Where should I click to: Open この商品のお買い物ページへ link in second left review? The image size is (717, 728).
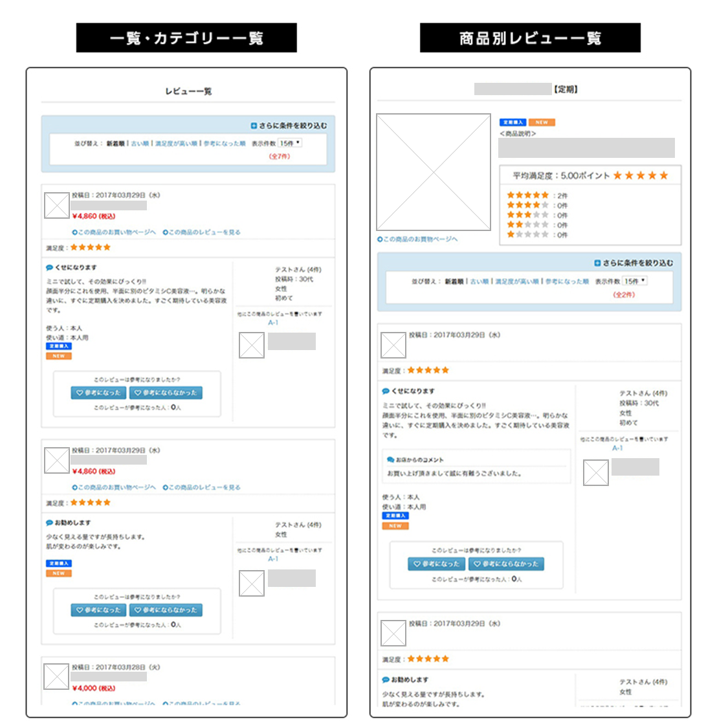tap(114, 487)
